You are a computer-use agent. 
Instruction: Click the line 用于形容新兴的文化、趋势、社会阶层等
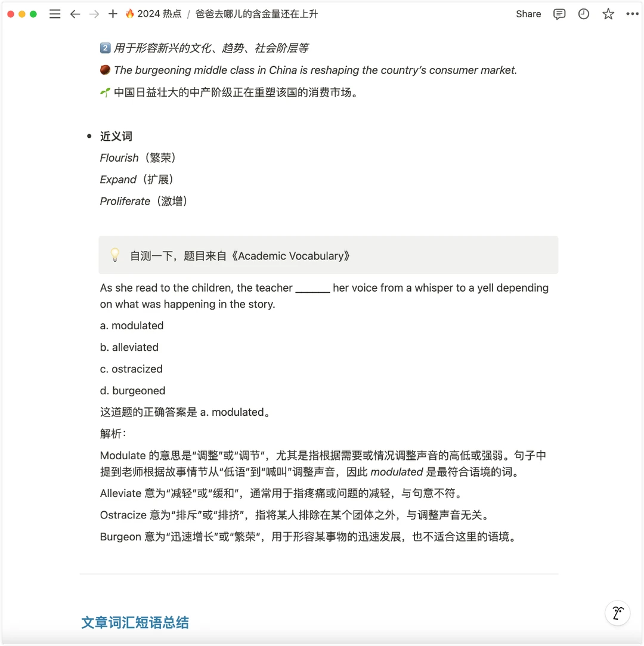[x=211, y=48]
